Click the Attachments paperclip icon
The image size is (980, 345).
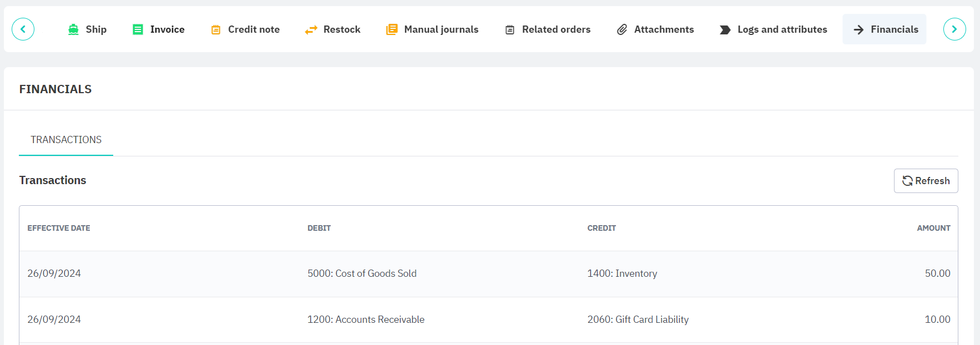click(622, 30)
